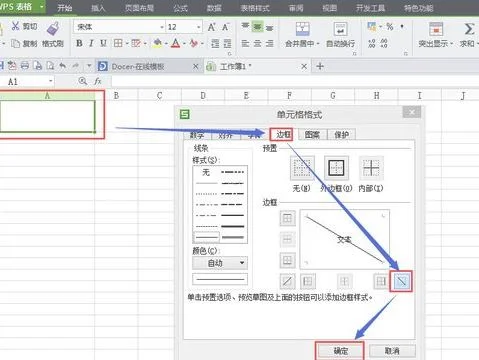This screenshot has width=479, height=360.
Task: Decrease font size with smaller A icon
Action: [x=226, y=27]
